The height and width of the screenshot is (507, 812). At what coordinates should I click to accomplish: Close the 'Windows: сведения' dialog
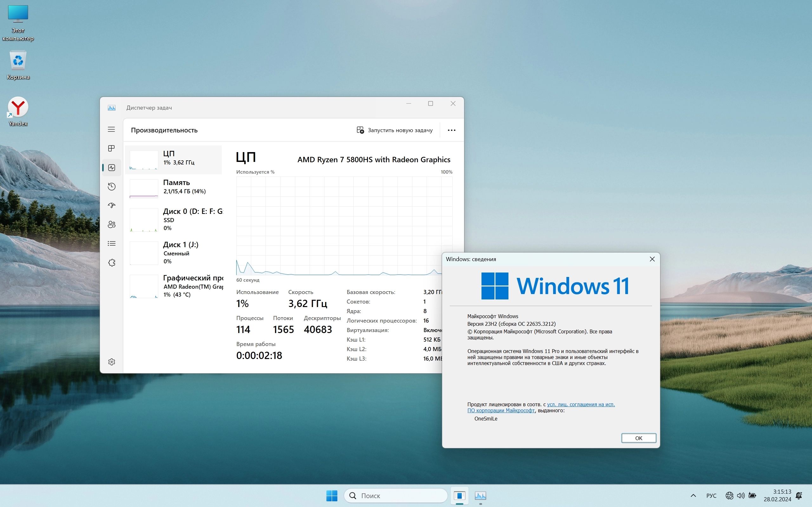coord(652,259)
